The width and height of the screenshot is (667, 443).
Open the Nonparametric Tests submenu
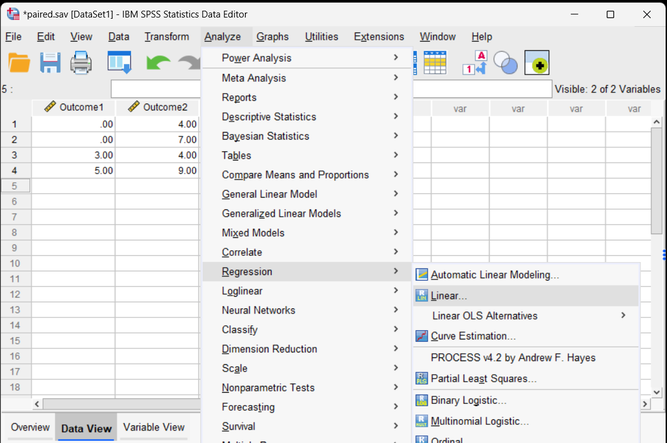tap(307, 388)
